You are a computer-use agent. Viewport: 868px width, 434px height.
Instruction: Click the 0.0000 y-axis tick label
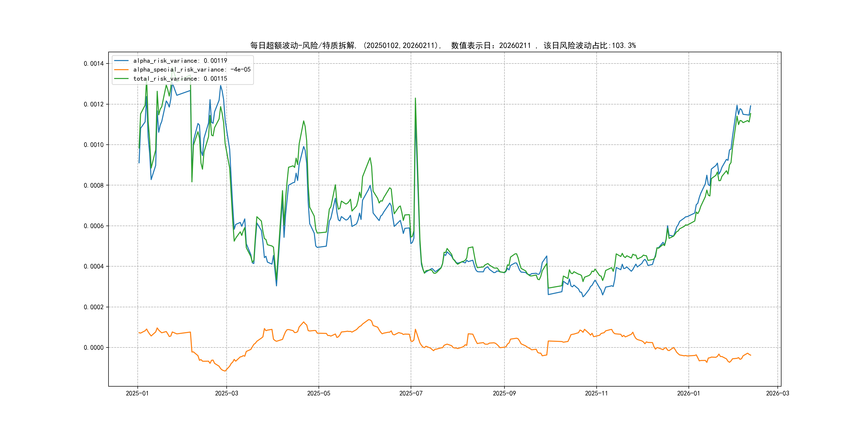tap(94, 347)
